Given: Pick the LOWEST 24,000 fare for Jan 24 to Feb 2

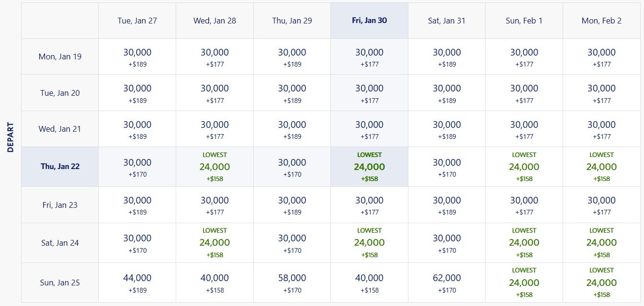Looking at the screenshot, I should 601,242.
